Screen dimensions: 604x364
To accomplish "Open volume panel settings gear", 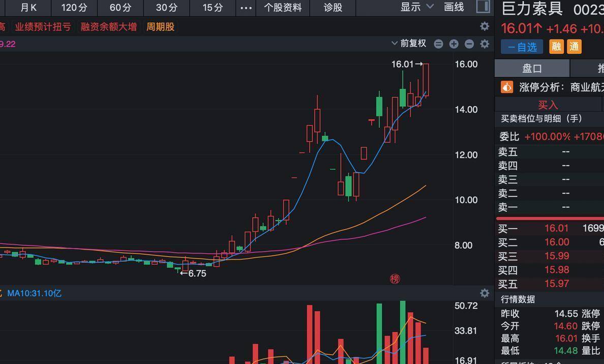I will 485,293.
